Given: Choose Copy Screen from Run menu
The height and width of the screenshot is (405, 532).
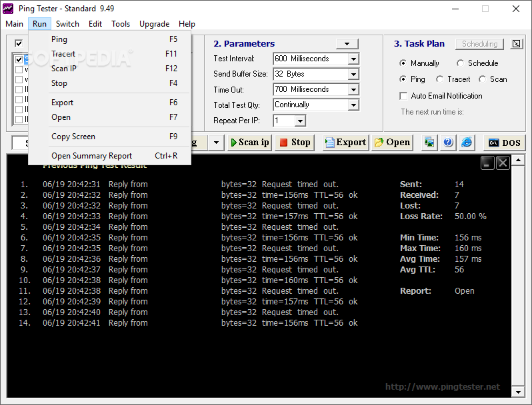Looking at the screenshot, I should pos(110,137).
